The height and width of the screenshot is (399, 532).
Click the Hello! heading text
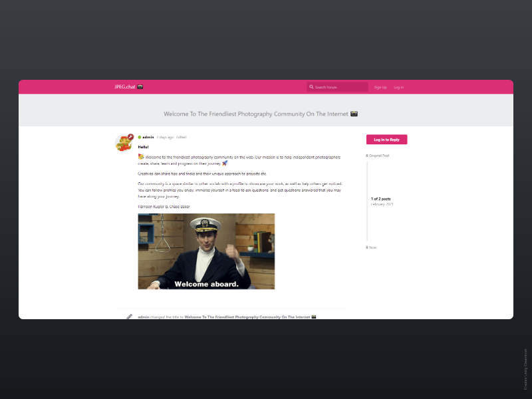[143, 147]
